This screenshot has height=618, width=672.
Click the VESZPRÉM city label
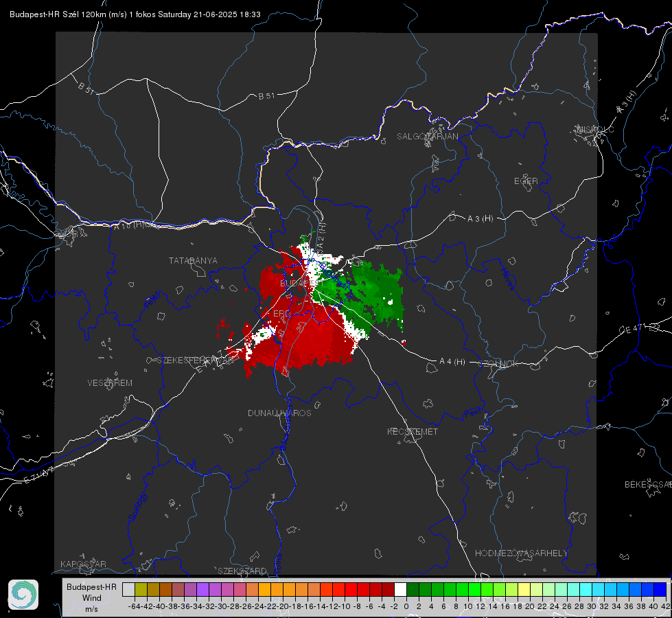tap(110, 382)
